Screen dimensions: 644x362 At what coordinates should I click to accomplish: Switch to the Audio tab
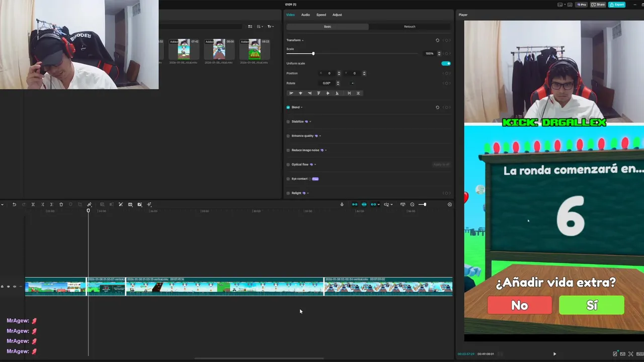click(x=305, y=15)
